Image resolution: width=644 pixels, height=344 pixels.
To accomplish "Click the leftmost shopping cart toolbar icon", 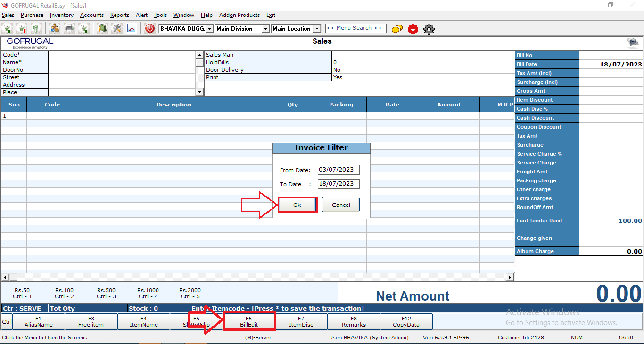I will [x=8, y=28].
